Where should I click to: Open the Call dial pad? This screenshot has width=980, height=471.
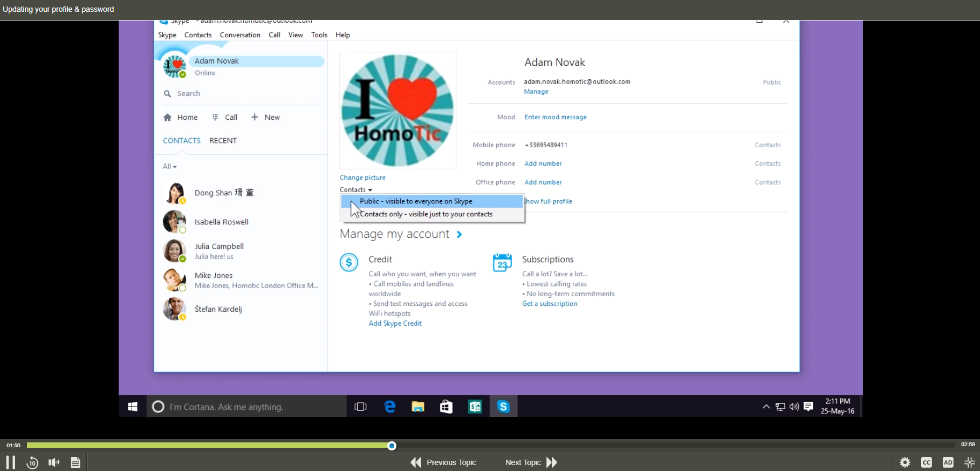pyautogui.click(x=225, y=117)
